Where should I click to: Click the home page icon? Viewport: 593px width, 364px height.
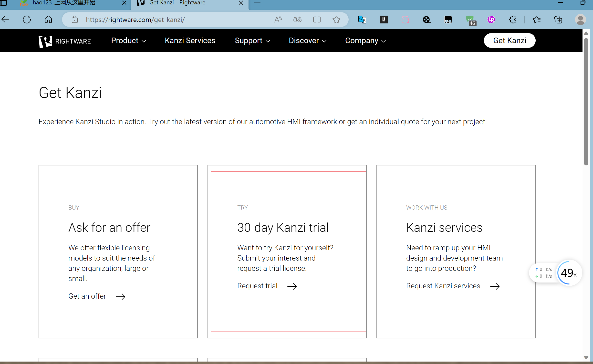point(48,20)
